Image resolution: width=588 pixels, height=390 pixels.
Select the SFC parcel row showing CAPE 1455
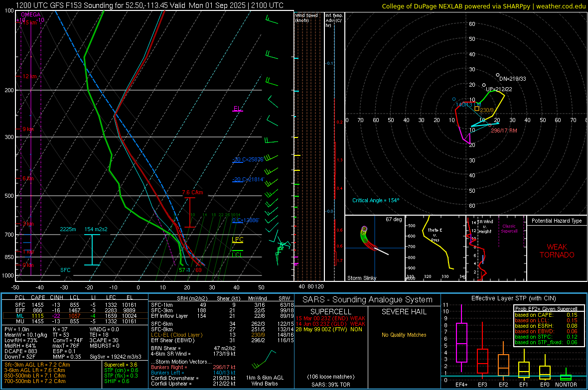pos(75,305)
